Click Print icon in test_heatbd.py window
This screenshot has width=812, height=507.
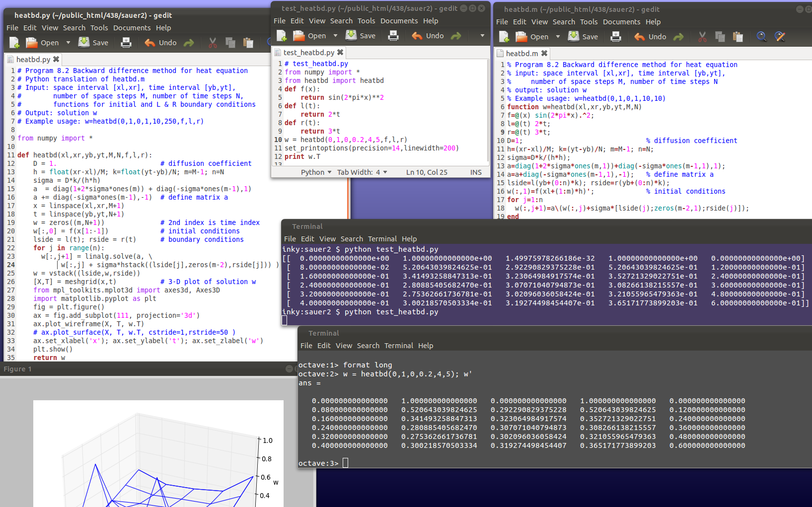393,36
